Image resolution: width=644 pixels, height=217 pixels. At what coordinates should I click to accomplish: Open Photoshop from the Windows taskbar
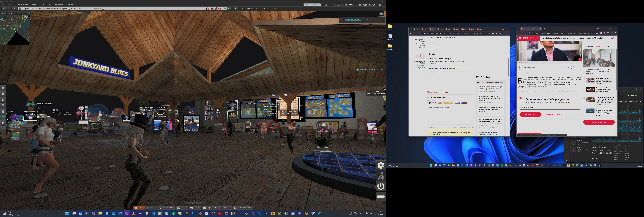[193, 213]
